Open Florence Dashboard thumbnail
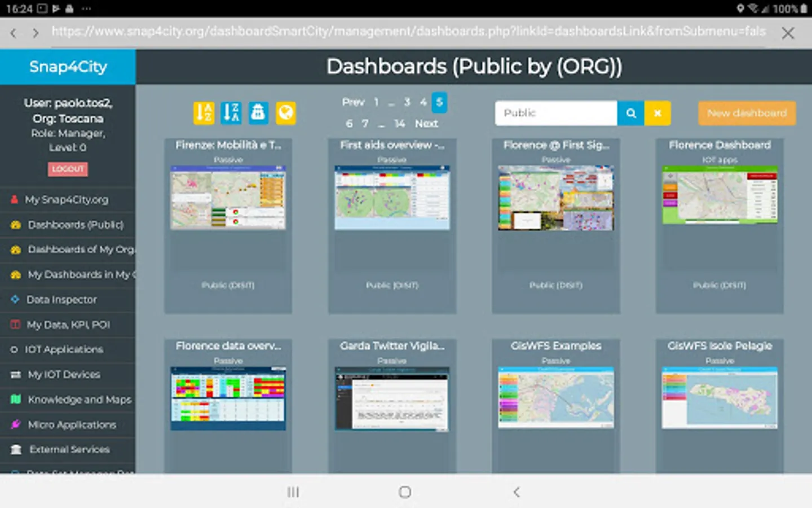The image size is (812, 508). (x=720, y=195)
